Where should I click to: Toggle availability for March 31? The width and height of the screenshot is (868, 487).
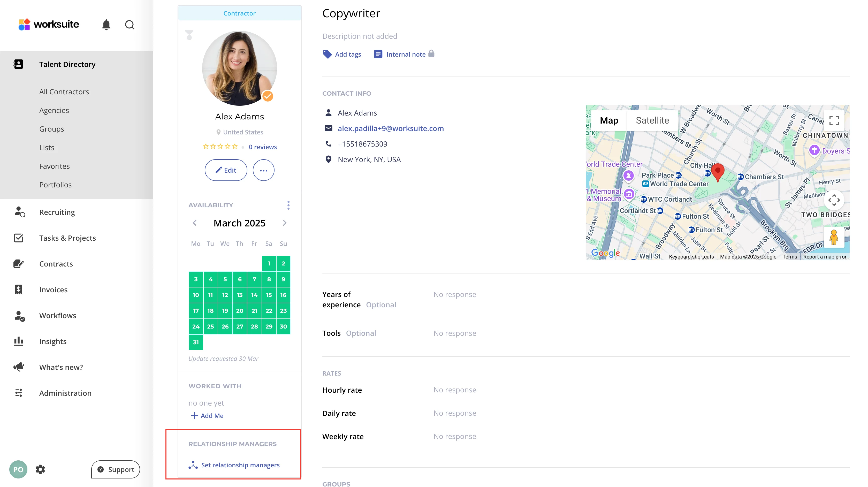pos(196,342)
